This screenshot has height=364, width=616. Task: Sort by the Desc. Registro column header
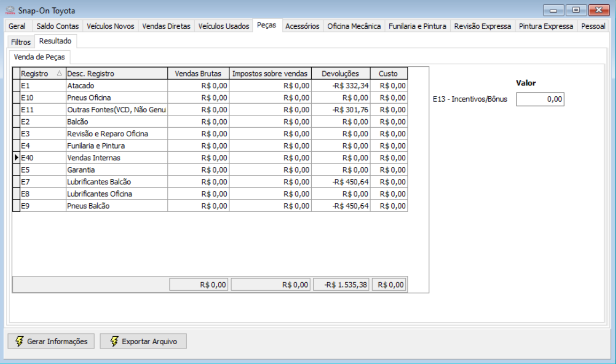click(117, 73)
